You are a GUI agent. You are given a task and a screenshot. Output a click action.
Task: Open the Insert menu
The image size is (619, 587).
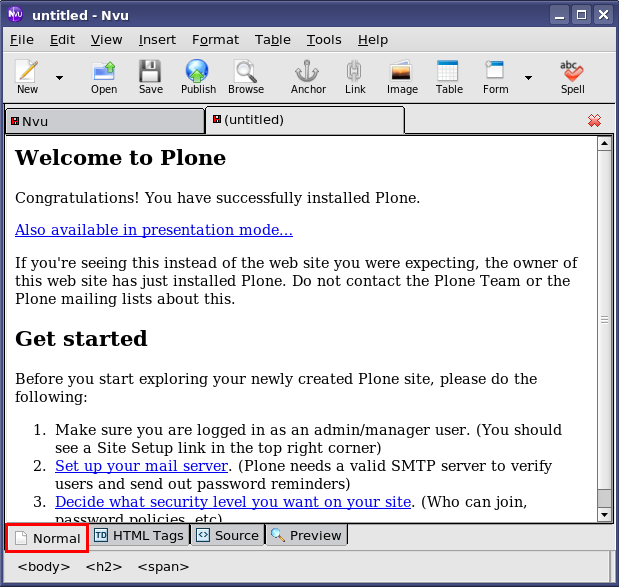pyautogui.click(x=157, y=40)
